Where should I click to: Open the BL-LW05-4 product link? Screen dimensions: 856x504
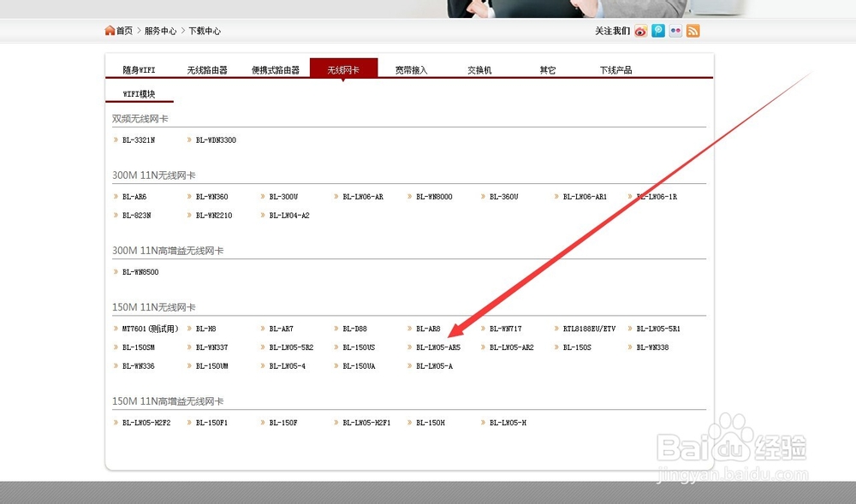pyautogui.click(x=287, y=366)
